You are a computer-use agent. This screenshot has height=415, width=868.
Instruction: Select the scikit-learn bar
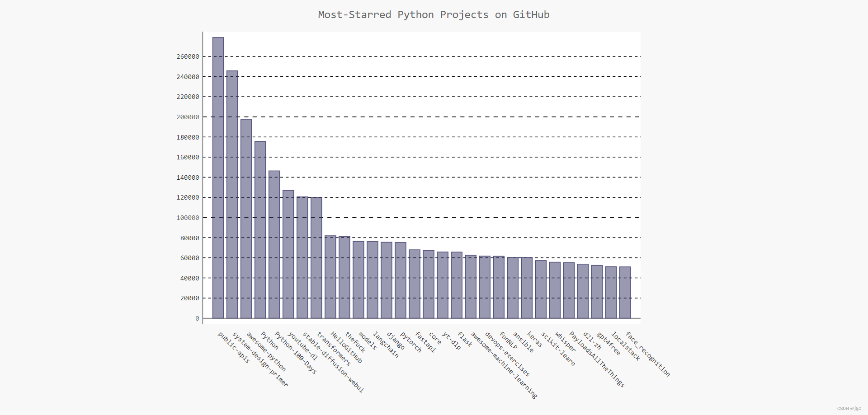tap(541, 289)
